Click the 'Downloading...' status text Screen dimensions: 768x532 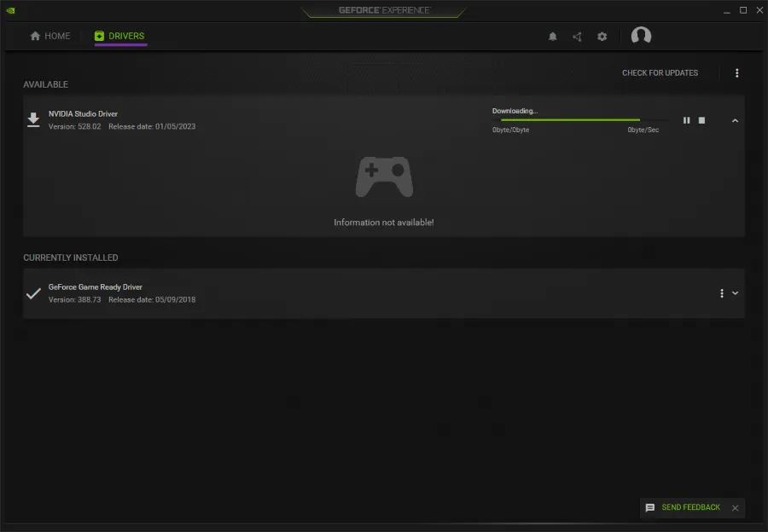[515, 111]
